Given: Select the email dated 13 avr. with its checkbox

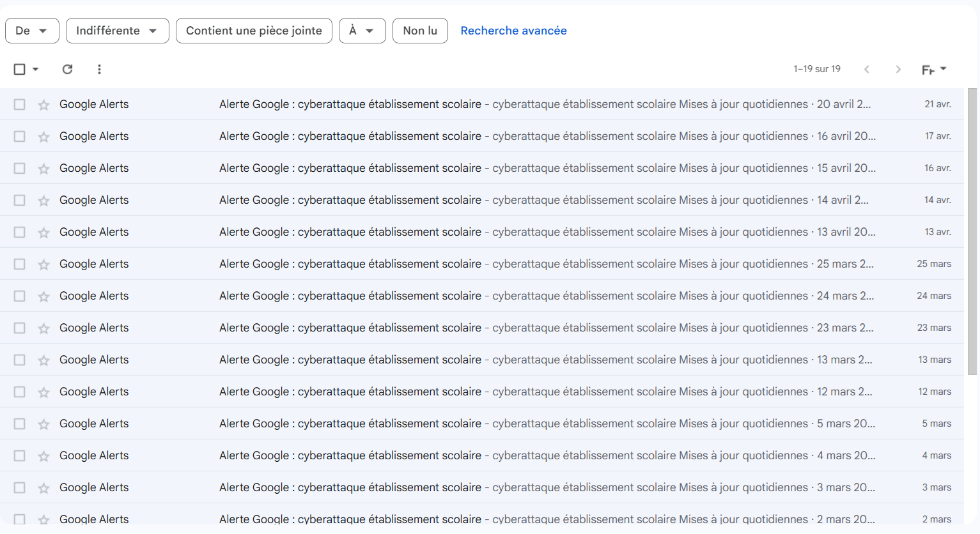Looking at the screenshot, I should point(20,232).
